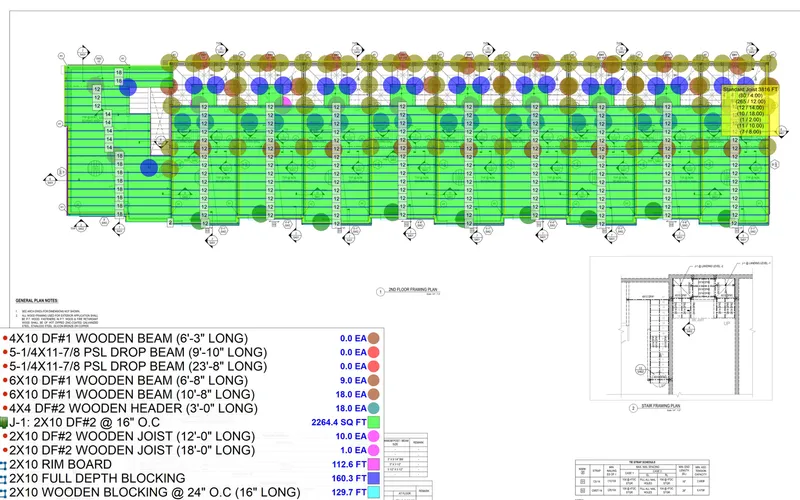Click the 160.3 FT blocking quantity

coord(349,478)
